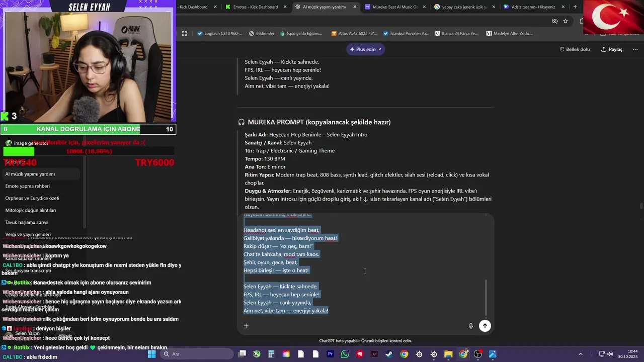Open Blanca 24 Parça bookmark

point(456,34)
